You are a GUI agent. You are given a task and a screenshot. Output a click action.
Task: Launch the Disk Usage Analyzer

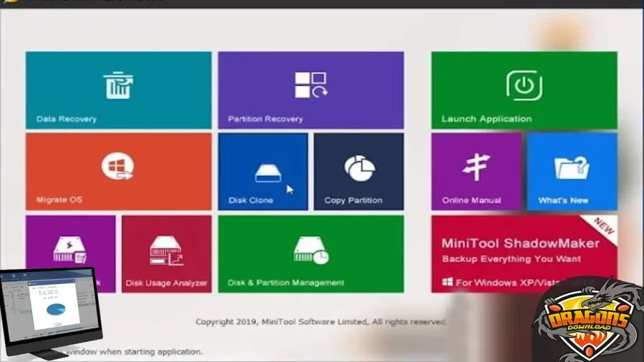(166, 253)
